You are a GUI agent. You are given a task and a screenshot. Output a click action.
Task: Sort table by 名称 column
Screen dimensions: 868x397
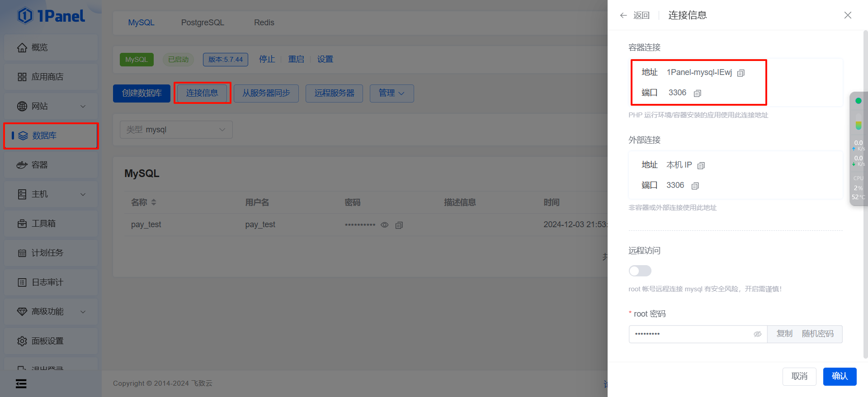[154, 202]
